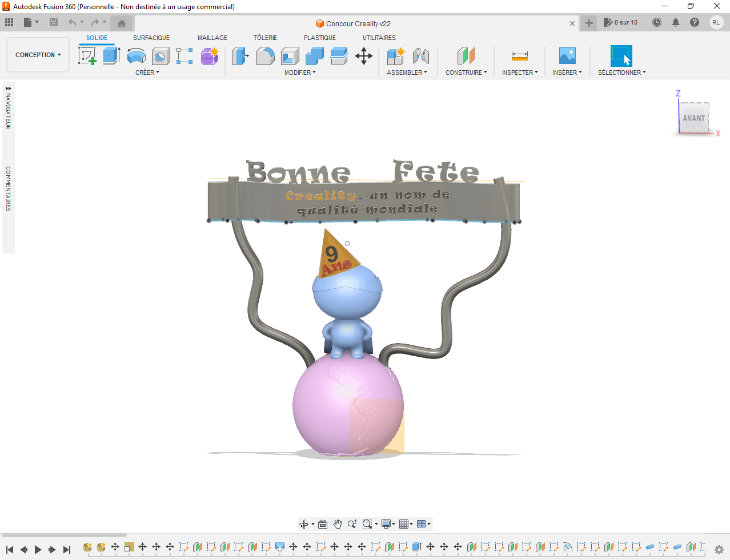730x560 pixels.
Task: Select the Revolve tool
Action: click(x=136, y=56)
